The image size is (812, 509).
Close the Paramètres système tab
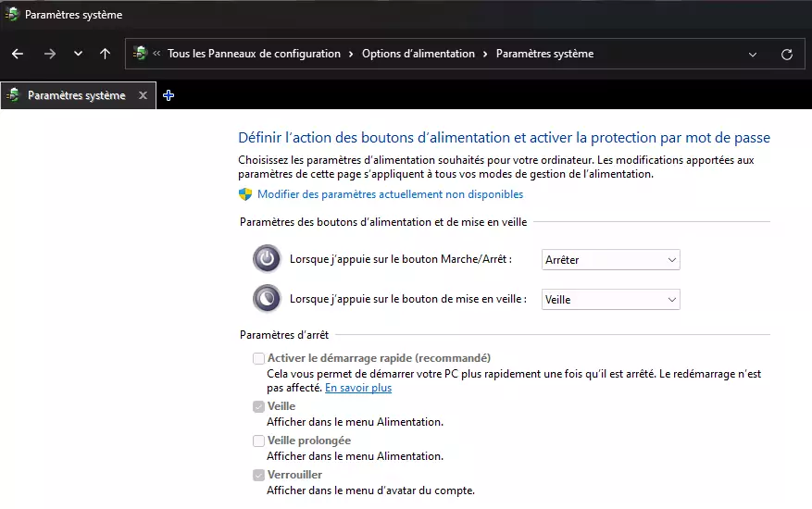click(x=143, y=95)
